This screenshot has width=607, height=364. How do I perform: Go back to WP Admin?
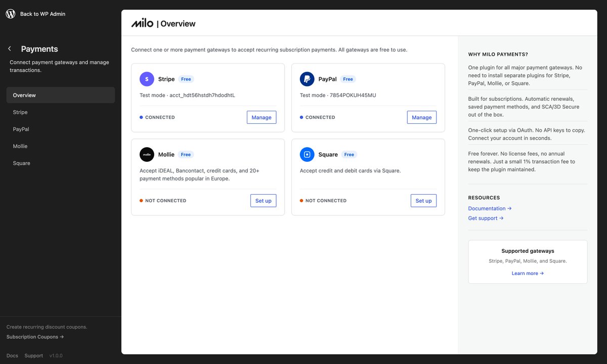pyautogui.click(x=42, y=14)
